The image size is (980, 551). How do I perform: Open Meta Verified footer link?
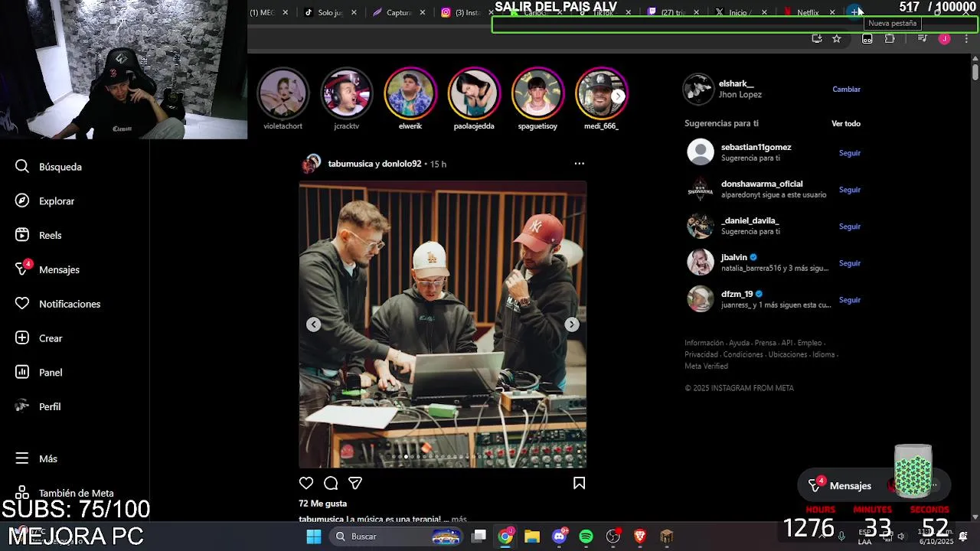click(706, 367)
